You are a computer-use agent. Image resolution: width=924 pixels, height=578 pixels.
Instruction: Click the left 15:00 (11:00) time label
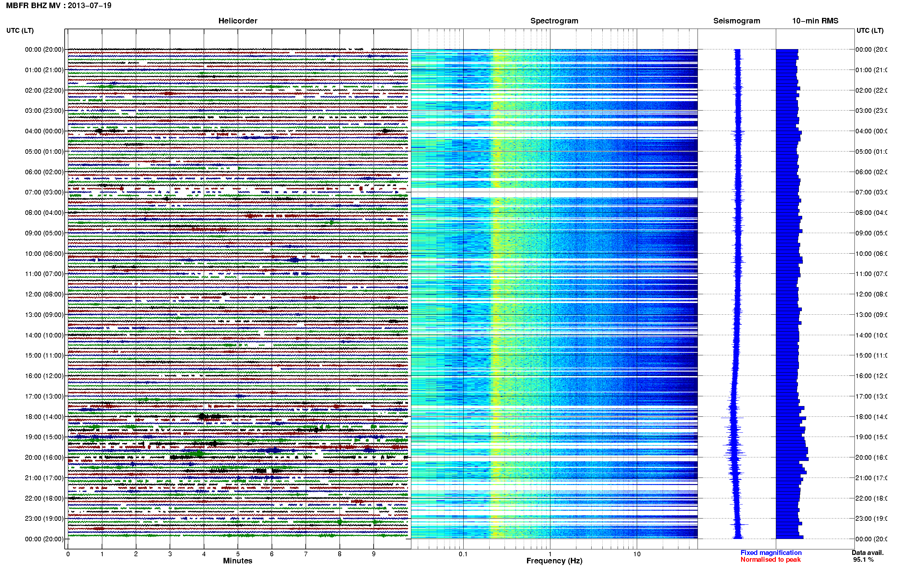[44, 356]
